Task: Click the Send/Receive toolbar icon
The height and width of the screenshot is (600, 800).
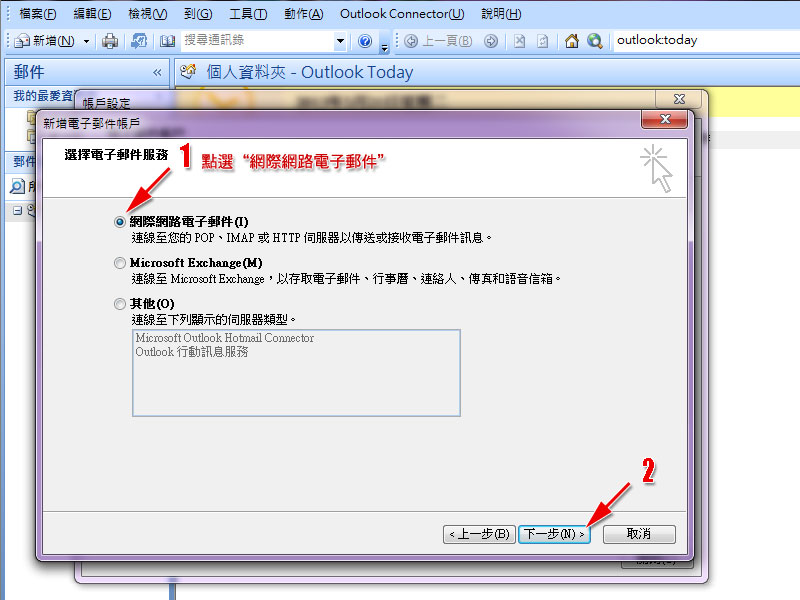Action: pos(139,41)
